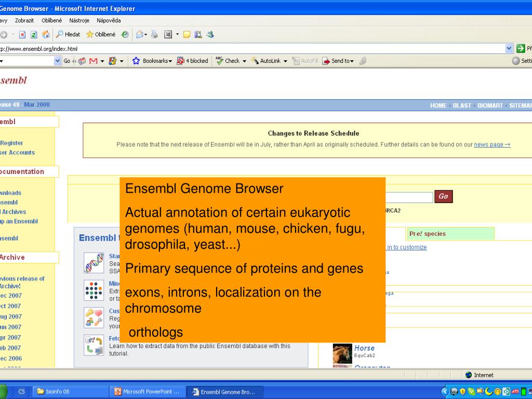This screenshot has width=532, height=399.
Task: Click the Refresh page toolbar icon
Action: point(34,35)
